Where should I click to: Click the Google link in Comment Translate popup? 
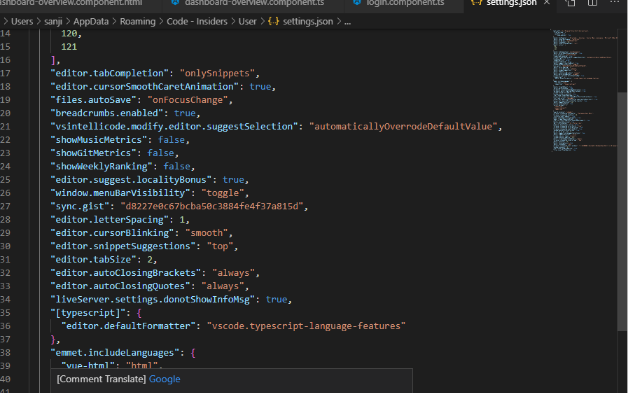165,379
